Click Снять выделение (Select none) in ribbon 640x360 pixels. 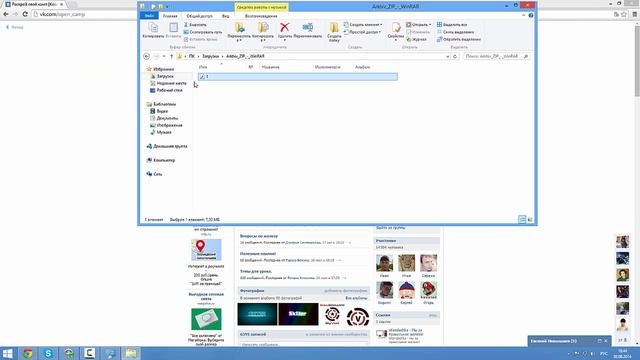click(456, 32)
